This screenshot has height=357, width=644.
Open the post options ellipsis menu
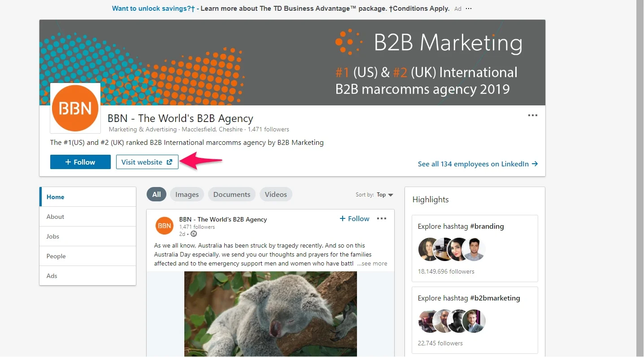382,218
